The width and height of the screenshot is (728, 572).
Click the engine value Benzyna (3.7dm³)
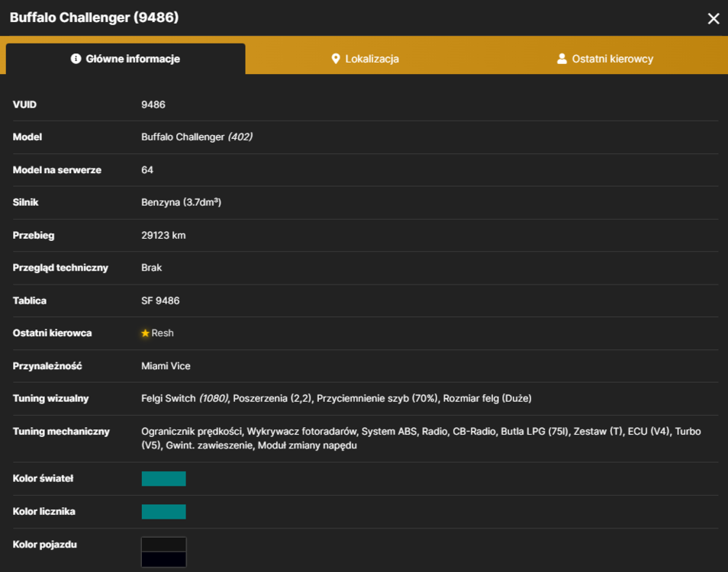tap(181, 202)
